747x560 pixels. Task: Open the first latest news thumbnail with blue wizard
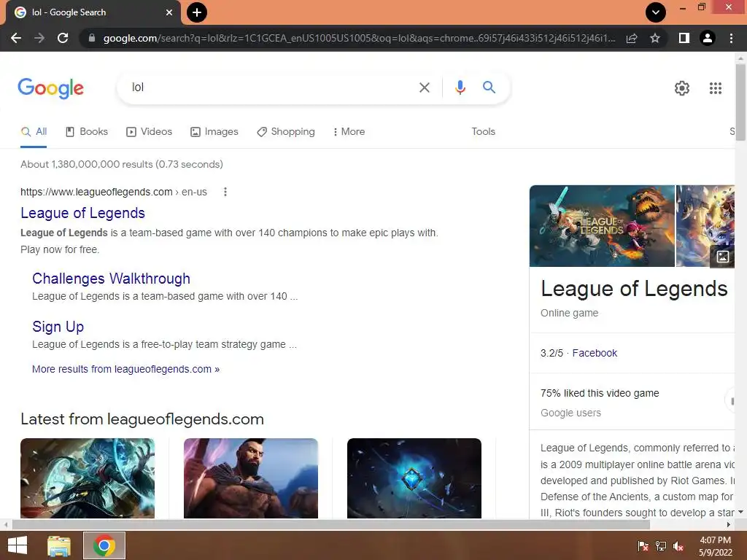(88, 478)
